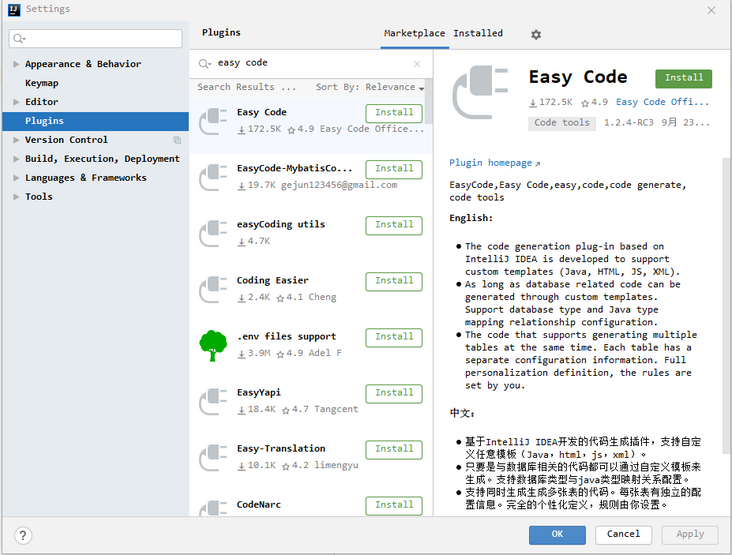Click the plugin settings gear icon
The height and width of the screenshot is (555, 732).
click(536, 34)
